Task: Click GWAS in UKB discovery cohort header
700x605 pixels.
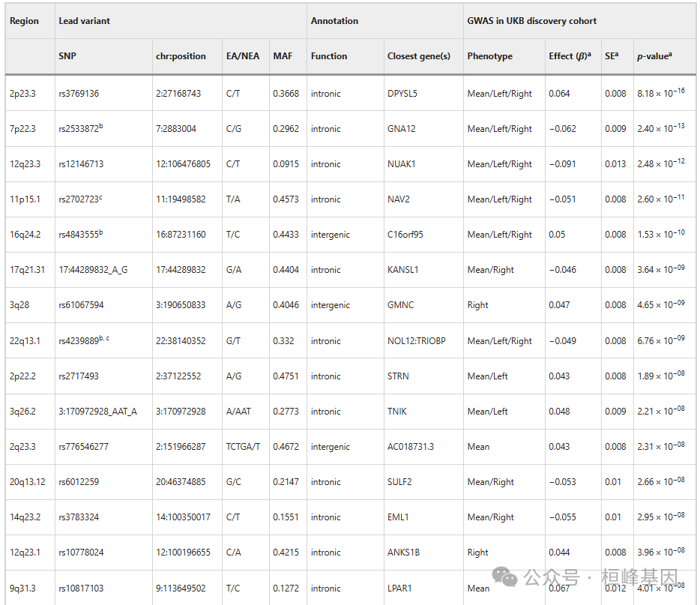Action: click(531, 20)
